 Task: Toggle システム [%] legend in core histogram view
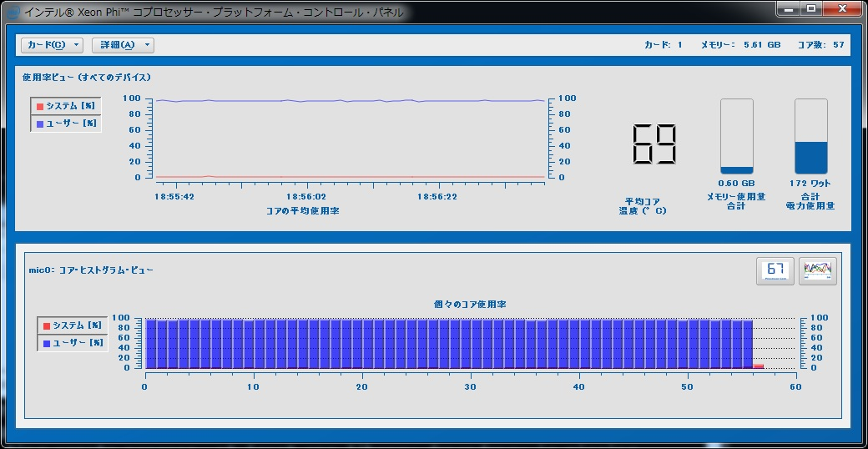pyautogui.click(x=73, y=325)
